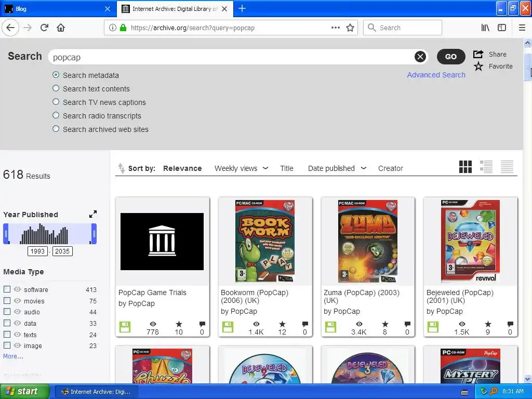Screen dimensions: 532x399
Task: Expand the Year Published histogram
Action: coord(93,214)
